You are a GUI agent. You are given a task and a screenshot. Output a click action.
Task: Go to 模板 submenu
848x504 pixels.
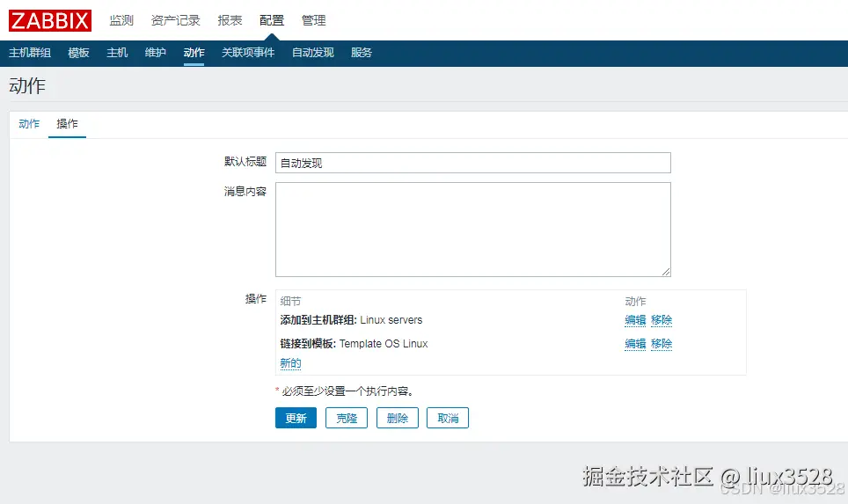(x=78, y=53)
